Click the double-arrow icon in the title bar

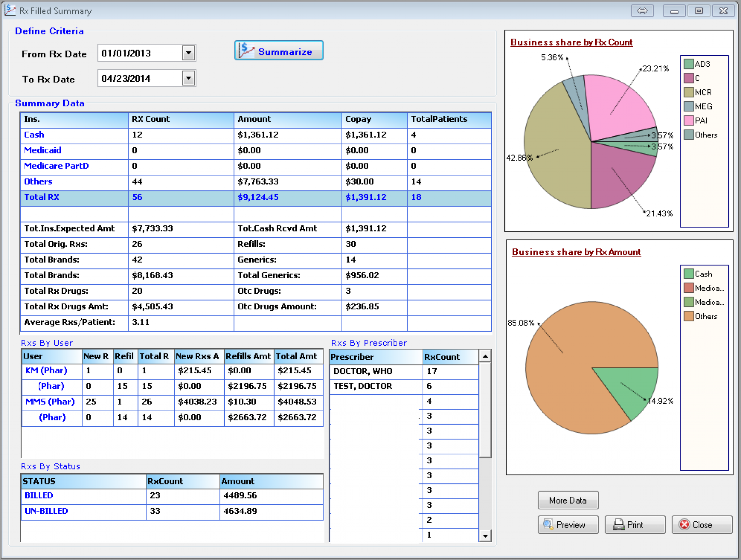pyautogui.click(x=643, y=10)
